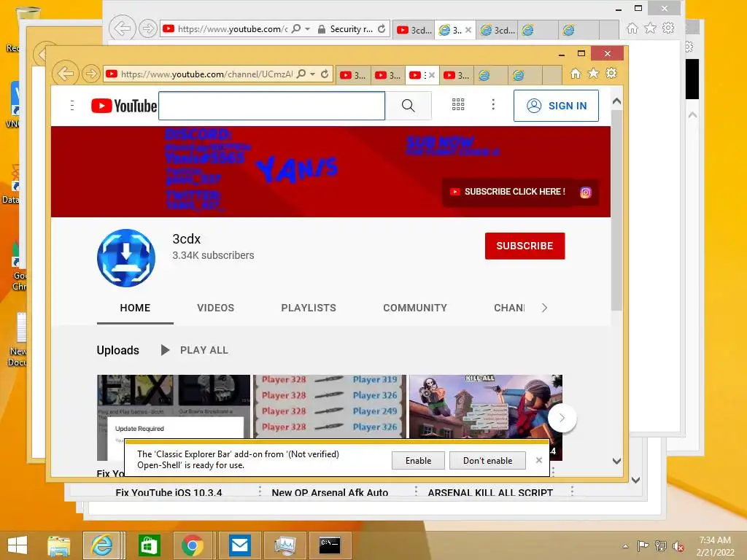Click the next arrow on the Uploads carousel
The image size is (747, 560).
tap(562, 418)
